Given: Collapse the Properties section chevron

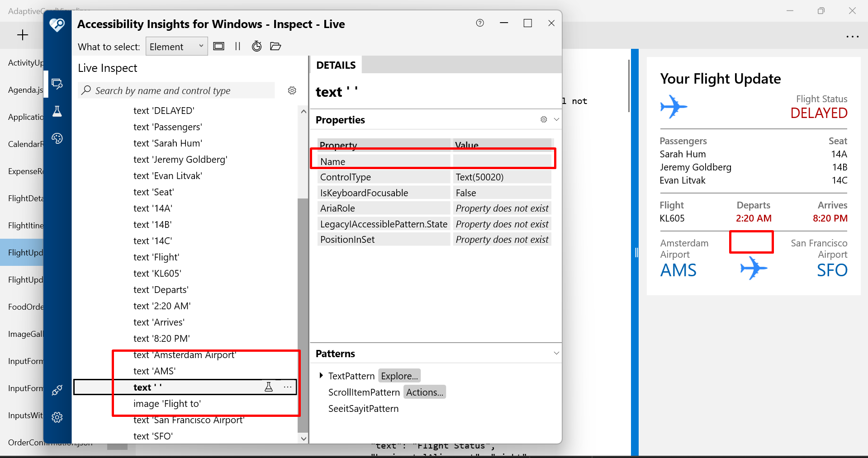Looking at the screenshot, I should click(x=556, y=119).
